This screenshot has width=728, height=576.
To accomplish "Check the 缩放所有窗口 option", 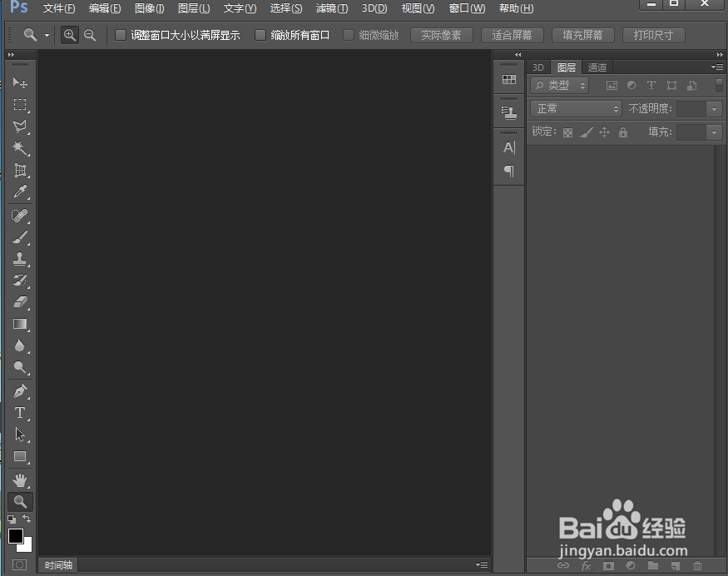I will pyautogui.click(x=260, y=36).
